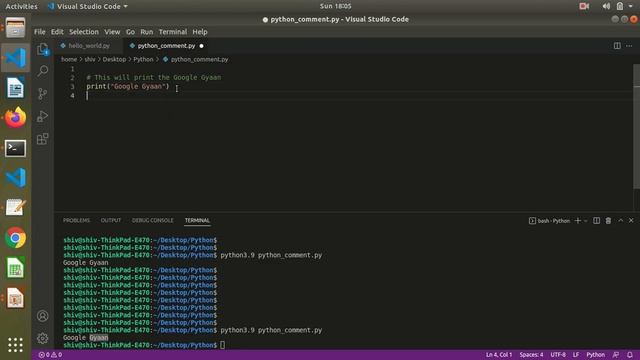The width and height of the screenshot is (640, 360).
Task: Change LF end of line sequence
Action: tap(576, 355)
